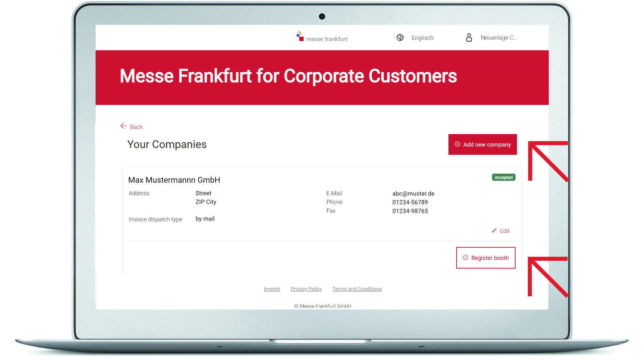The width and height of the screenshot is (644, 360).
Task: Click the Register booth button
Action: 486,258
